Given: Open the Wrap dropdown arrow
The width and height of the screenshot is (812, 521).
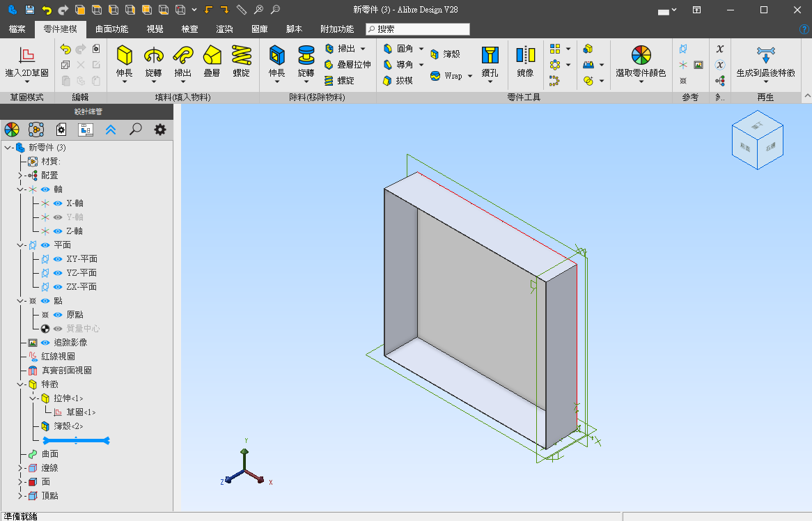Looking at the screenshot, I should coord(470,76).
